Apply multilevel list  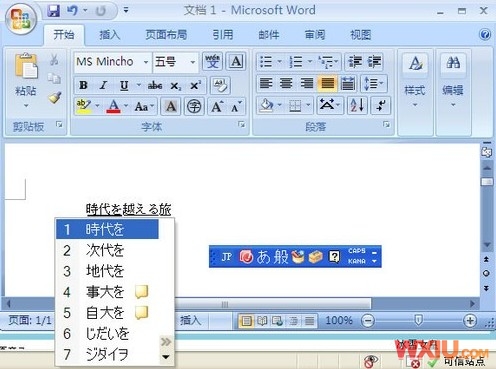click(x=325, y=62)
